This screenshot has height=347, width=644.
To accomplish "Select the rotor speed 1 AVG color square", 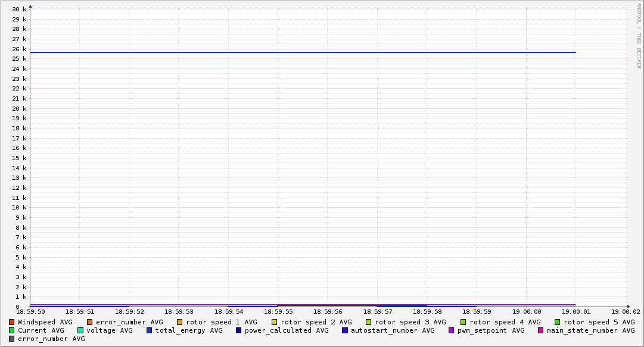I will pos(180,322).
